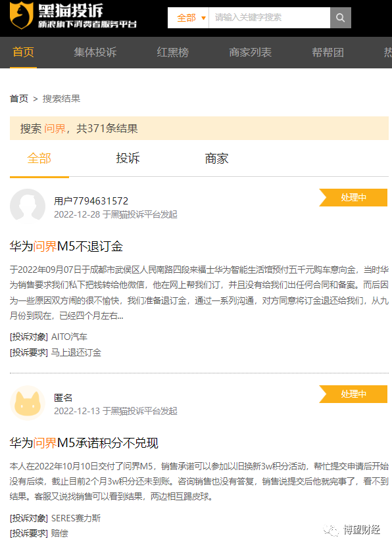This screenshot has height=547, width=392.
Task: Go to 首页 in navigation bar
Action: [x=23, y=53]
